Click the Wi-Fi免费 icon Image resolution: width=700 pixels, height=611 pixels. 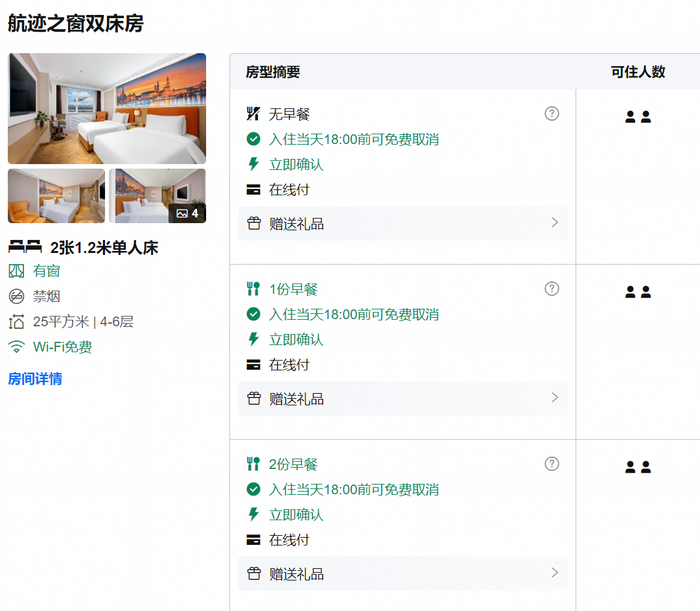click(x=16, y=347)
